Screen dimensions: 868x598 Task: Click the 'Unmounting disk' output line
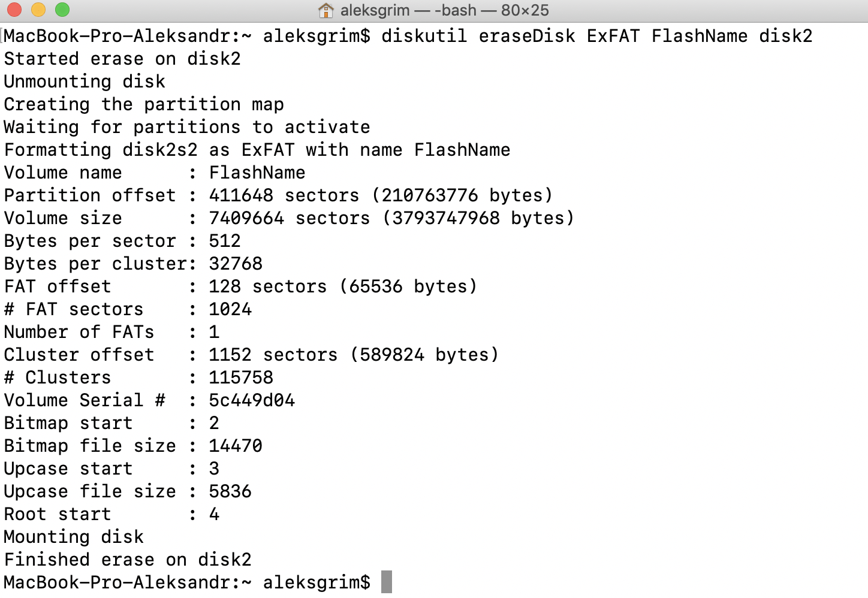click(85, 81)
